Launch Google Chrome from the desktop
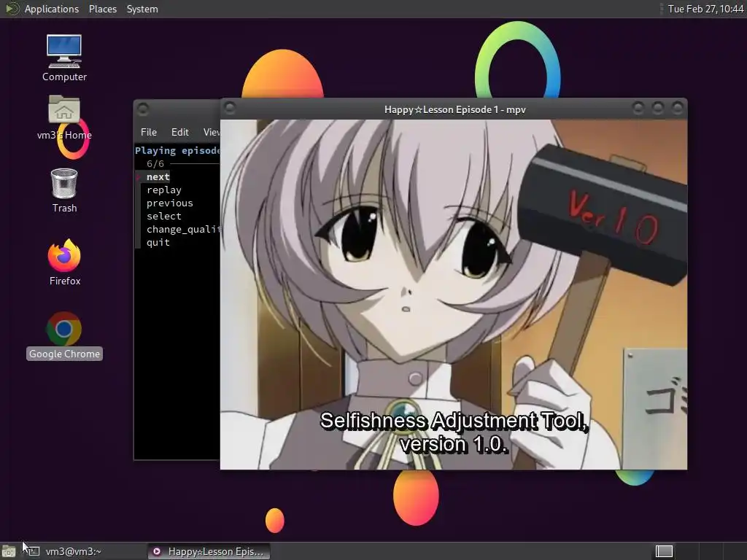Screen dimensions: 747x560 click(x=64, y=335)
